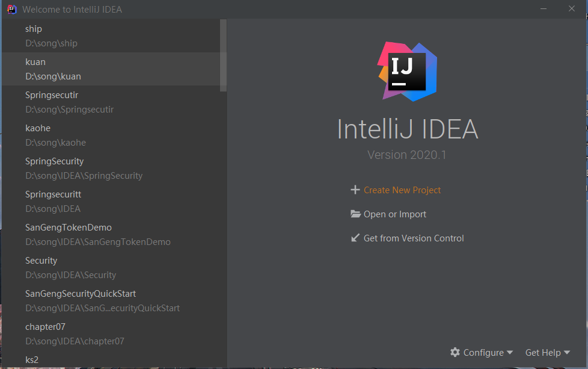Open the Get Help dropdown

pyautogui.click(x=547, y=353)
